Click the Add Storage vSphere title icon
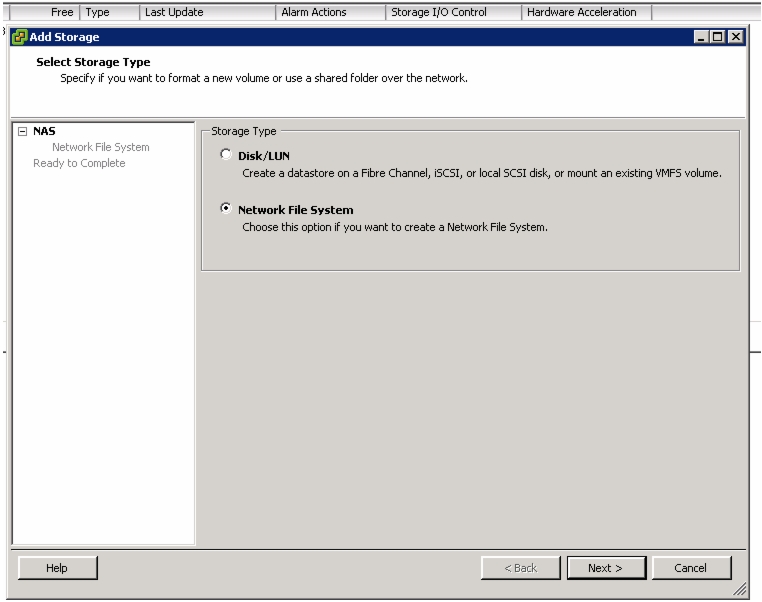762x602 pixels. [x=19, y=37]
